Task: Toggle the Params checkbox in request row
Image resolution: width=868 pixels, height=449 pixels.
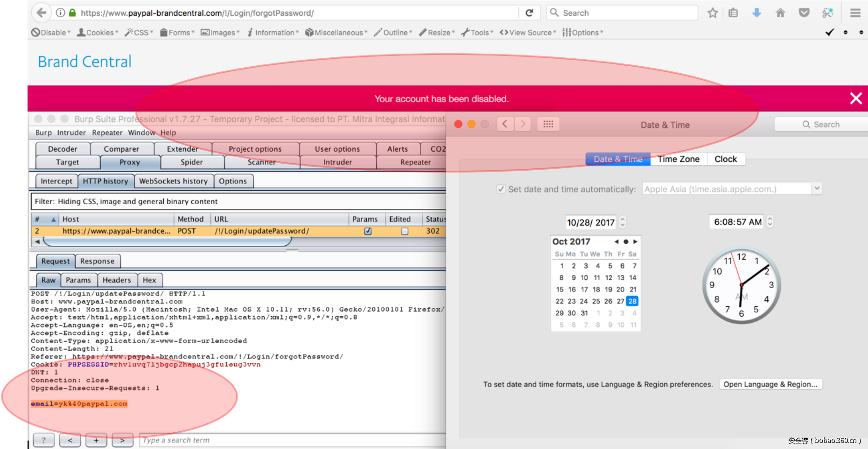Action: tap(368, 231)
